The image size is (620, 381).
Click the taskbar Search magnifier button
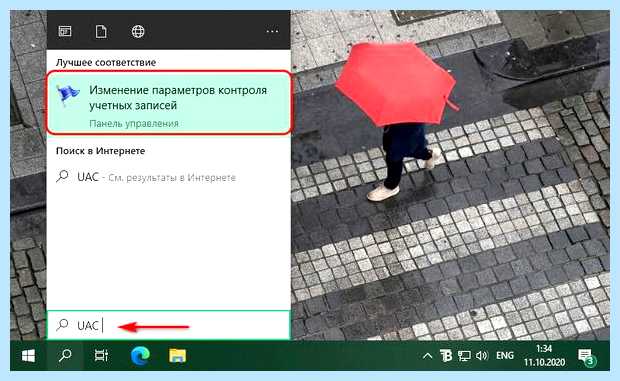(x=65, y=356)
